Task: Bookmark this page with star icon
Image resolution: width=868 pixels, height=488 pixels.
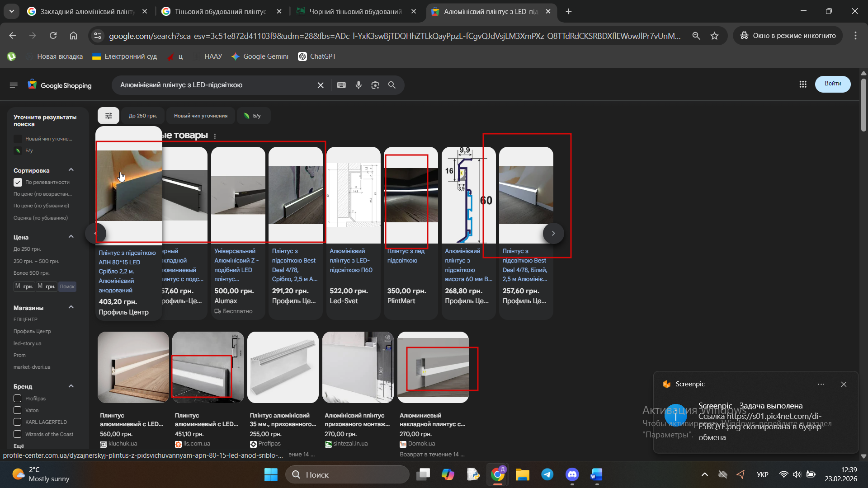Action: (714, 36)
